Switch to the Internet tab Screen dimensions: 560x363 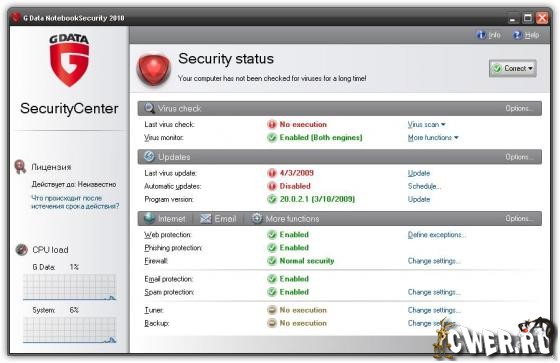point(165,218)
